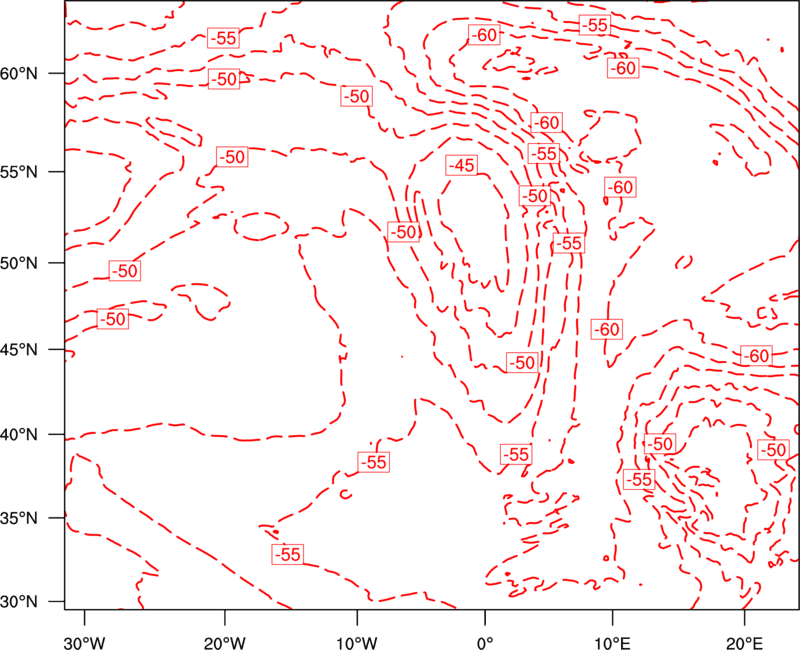Click the 20°E longitude axis label

(744, 642)
